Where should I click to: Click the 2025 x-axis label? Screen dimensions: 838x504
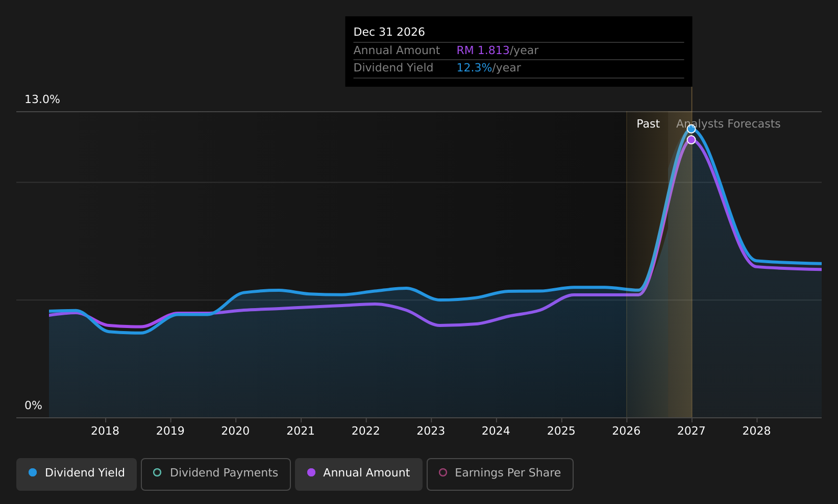tap(561, 431)
